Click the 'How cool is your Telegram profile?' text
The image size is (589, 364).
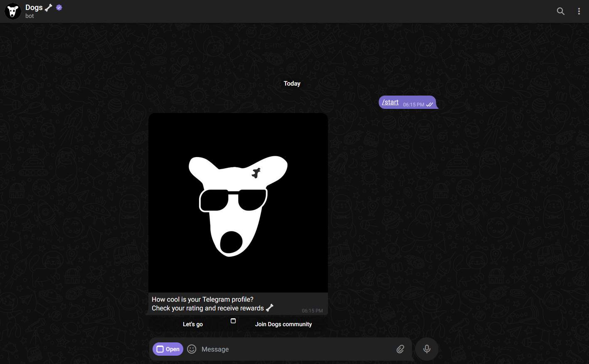(202, 299)
